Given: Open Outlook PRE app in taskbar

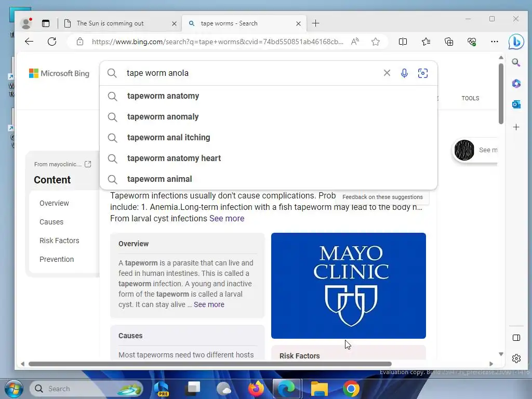Looking at the screenshot, I should coord(161,389).
